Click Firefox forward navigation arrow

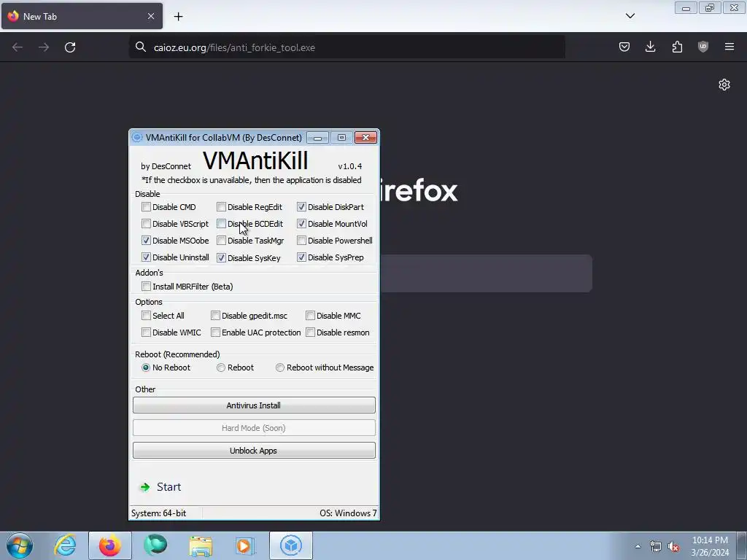(x=44, y=47)
